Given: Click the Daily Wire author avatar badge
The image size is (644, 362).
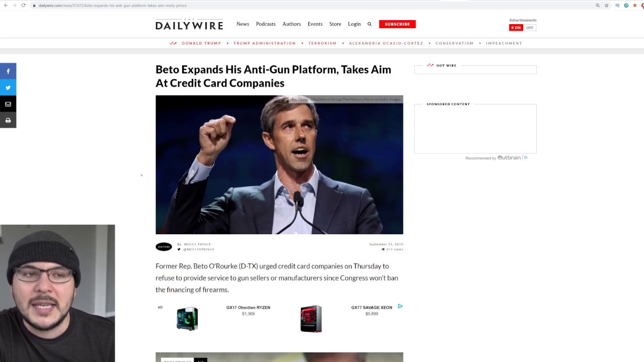Looking at the screenshot, I should (164, 246).
